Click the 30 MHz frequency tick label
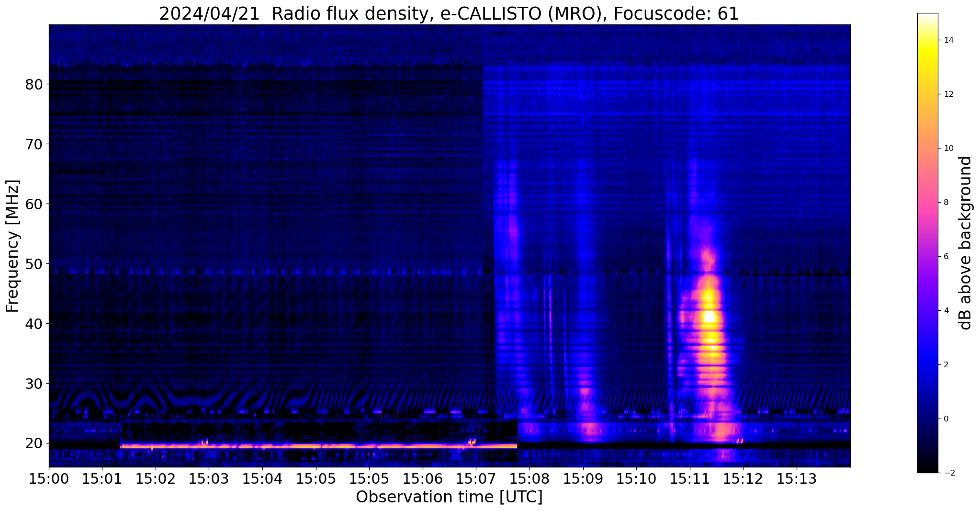The width and height of the screenshot is (980, 511). (x=34, y=384)
